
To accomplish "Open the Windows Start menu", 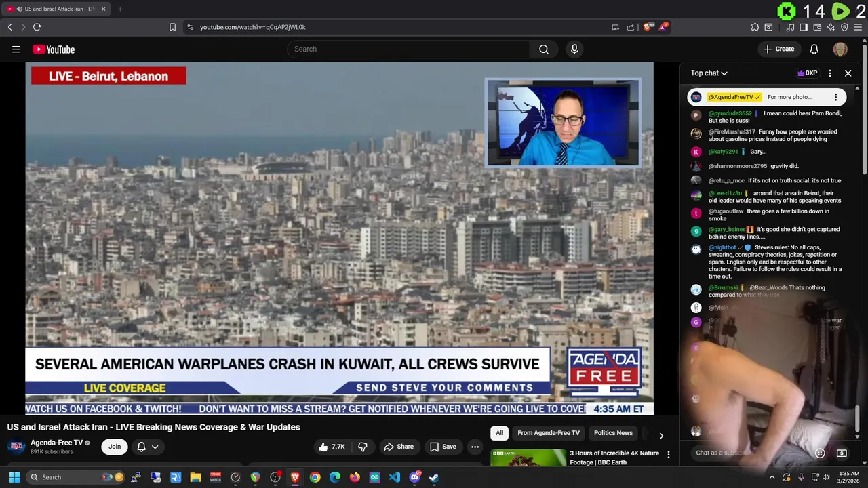I will [x=14, y=477].
